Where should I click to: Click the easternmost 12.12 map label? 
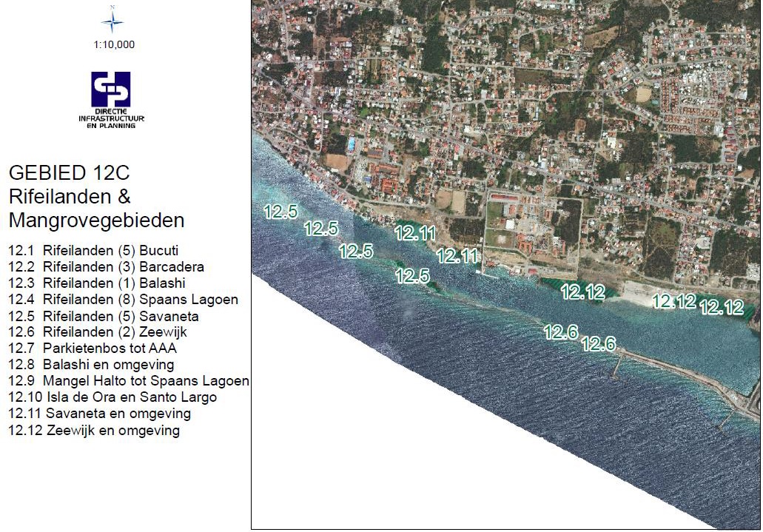(721, 307)
